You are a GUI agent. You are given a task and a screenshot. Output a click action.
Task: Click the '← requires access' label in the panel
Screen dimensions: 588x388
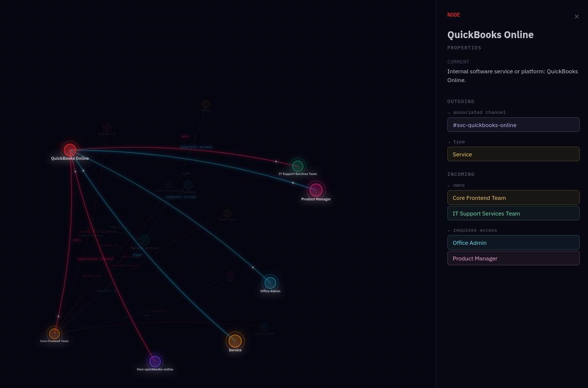tap(472, 230)
